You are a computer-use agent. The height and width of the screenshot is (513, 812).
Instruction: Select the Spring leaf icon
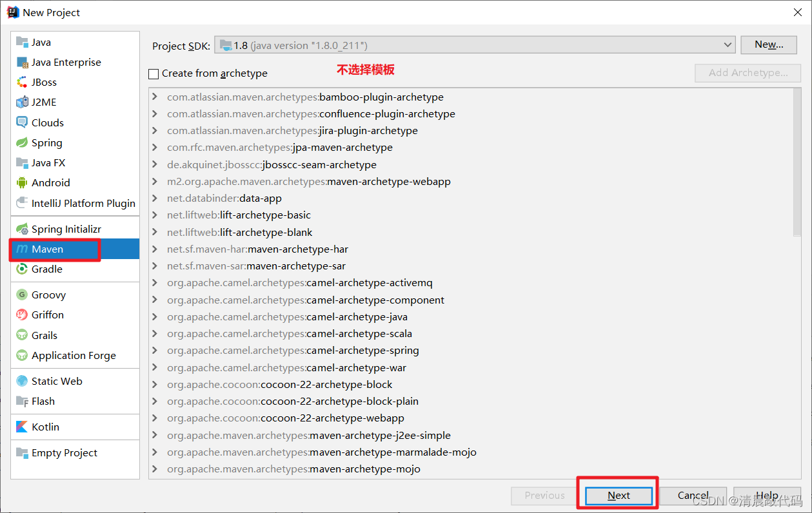pos(22,142)
